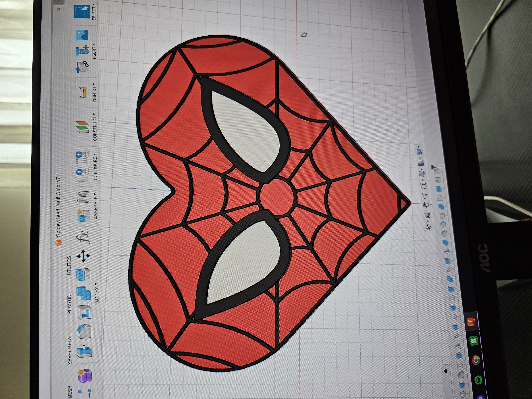Select the Pan hand icon
The image size is (532, 399).
click(x=426, y=205)
